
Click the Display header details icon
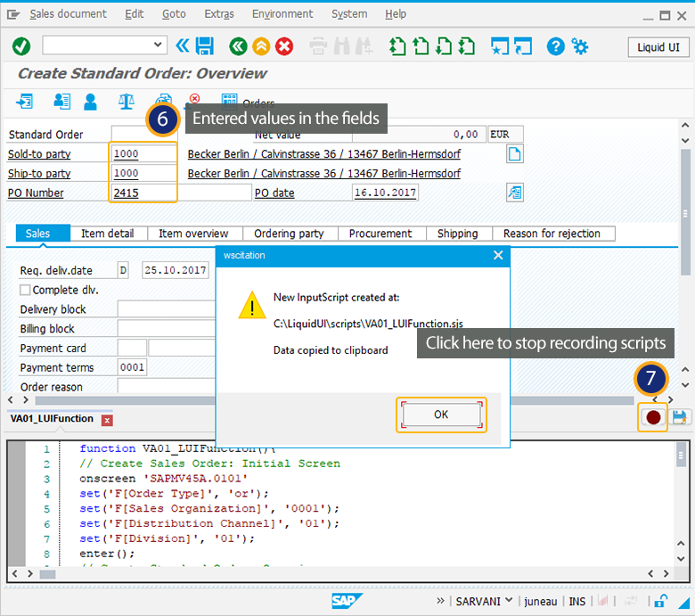pos(61,101)
